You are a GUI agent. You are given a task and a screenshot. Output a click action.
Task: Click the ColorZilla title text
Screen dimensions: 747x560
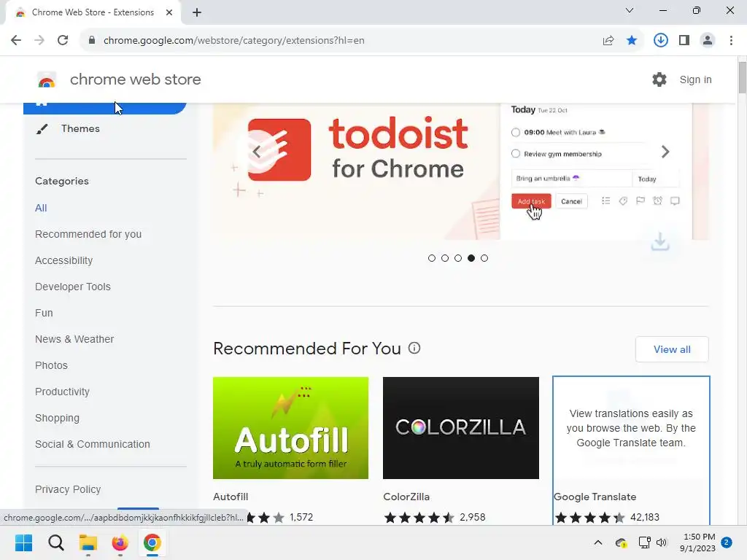[x=406, y=497]
